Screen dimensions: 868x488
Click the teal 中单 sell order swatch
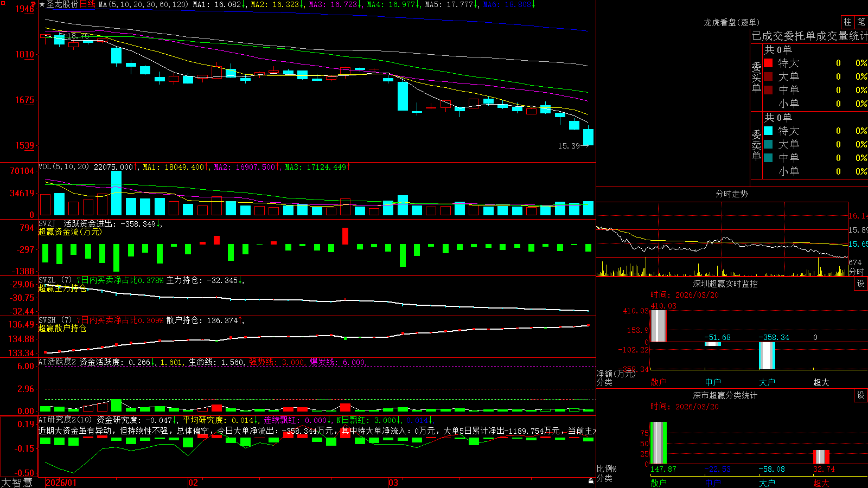pos(768,158)
